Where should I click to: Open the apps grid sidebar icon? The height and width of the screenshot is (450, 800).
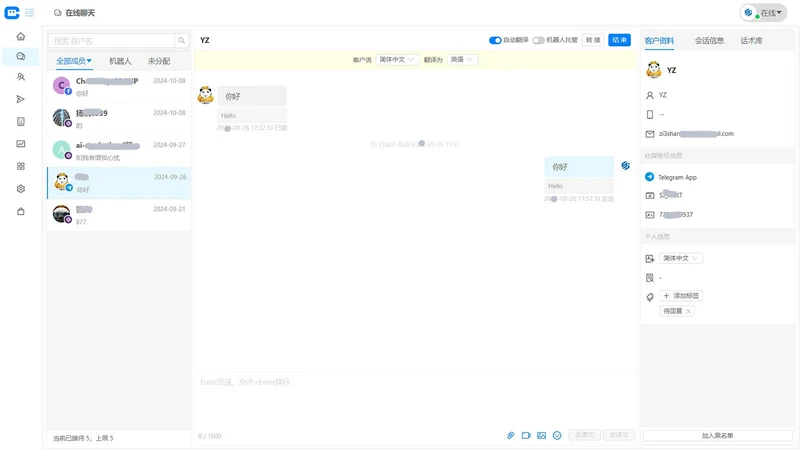point(20,166)
